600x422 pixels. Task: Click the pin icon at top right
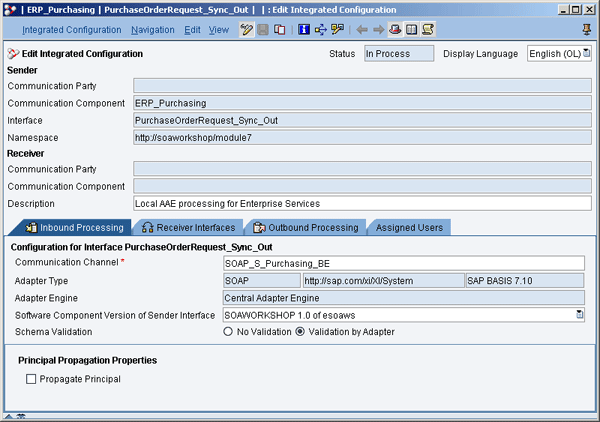587,30
